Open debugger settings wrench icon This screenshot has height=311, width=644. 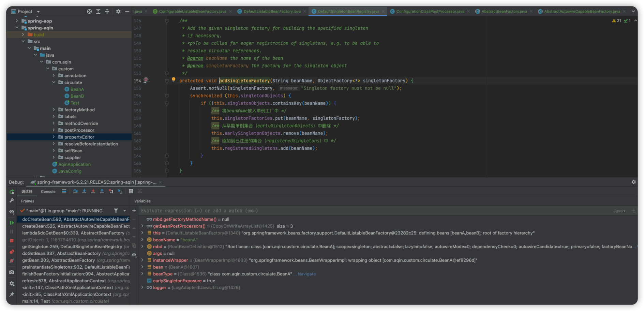tap(12, 200)
